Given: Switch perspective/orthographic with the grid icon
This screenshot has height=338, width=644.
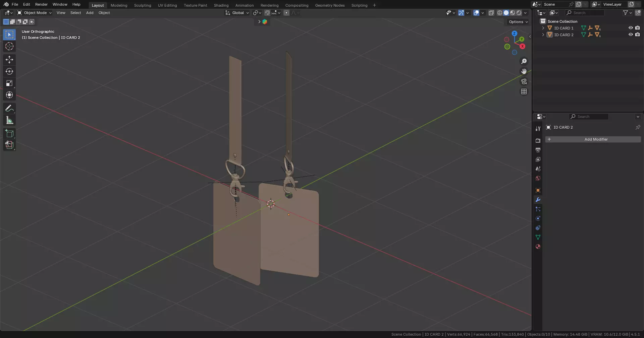Looking at the screenshot, I should click(x=524, y=91).
